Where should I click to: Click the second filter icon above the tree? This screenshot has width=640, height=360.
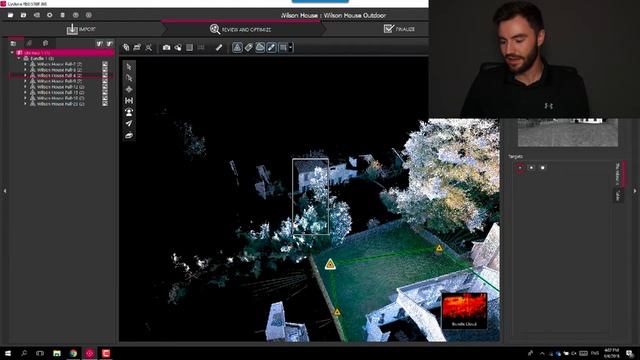[x=109, y=44]
